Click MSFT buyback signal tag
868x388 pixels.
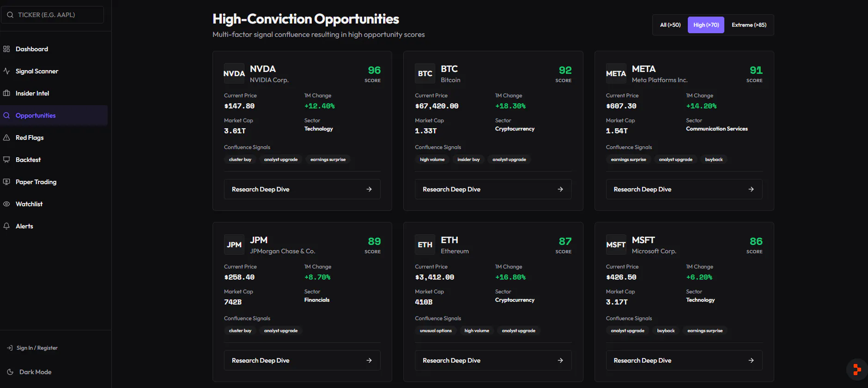(x=666, y=331)
